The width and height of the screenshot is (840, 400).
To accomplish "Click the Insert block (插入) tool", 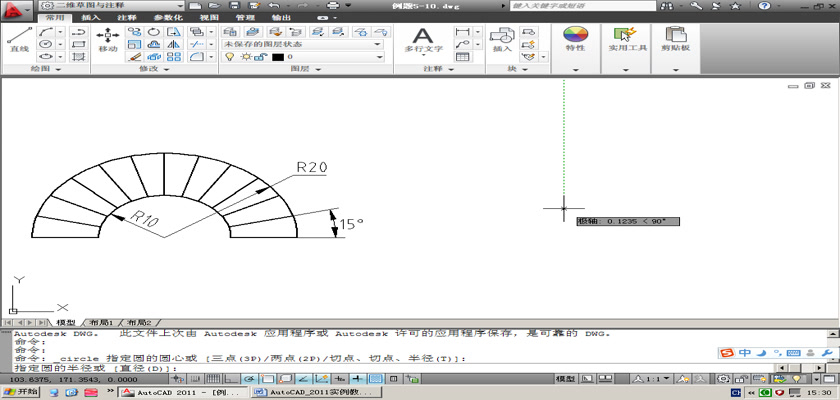I will tap(502, 40).
